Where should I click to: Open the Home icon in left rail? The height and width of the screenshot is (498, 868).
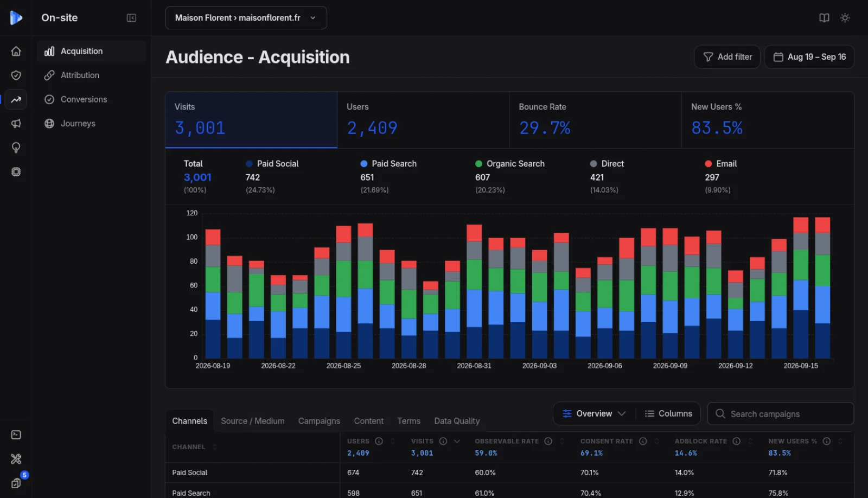click(x=16, y=51)
